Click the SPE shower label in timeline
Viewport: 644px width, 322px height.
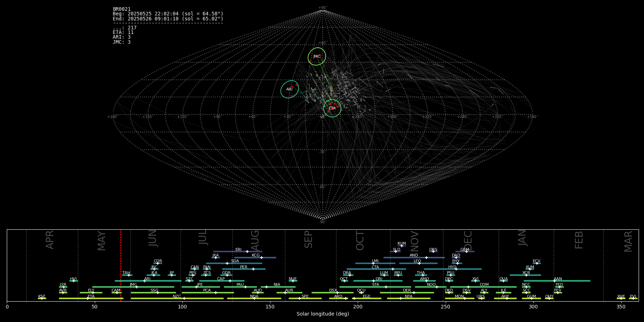click(305, 297)
